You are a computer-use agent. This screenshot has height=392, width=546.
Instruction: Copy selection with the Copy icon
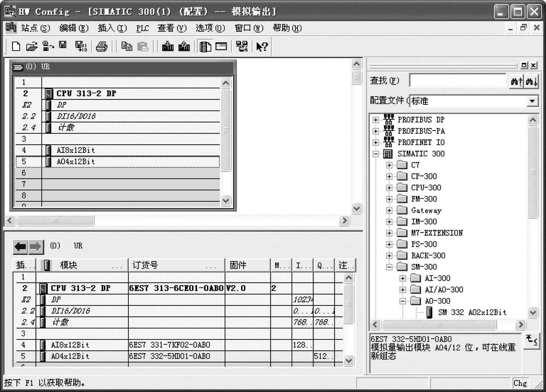coord(127,46)
